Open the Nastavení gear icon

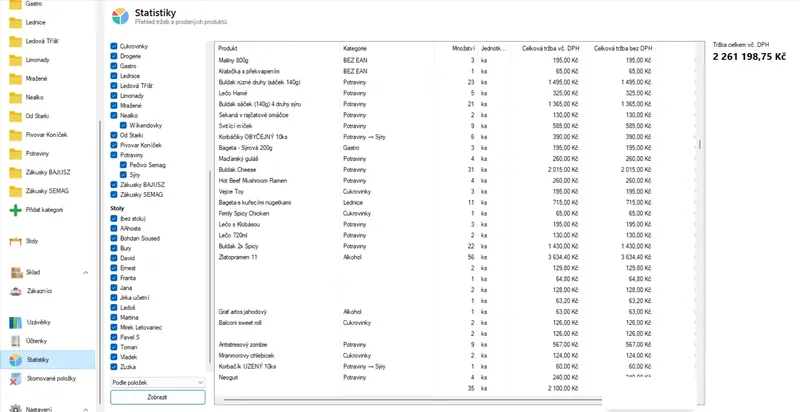[16, 409]
